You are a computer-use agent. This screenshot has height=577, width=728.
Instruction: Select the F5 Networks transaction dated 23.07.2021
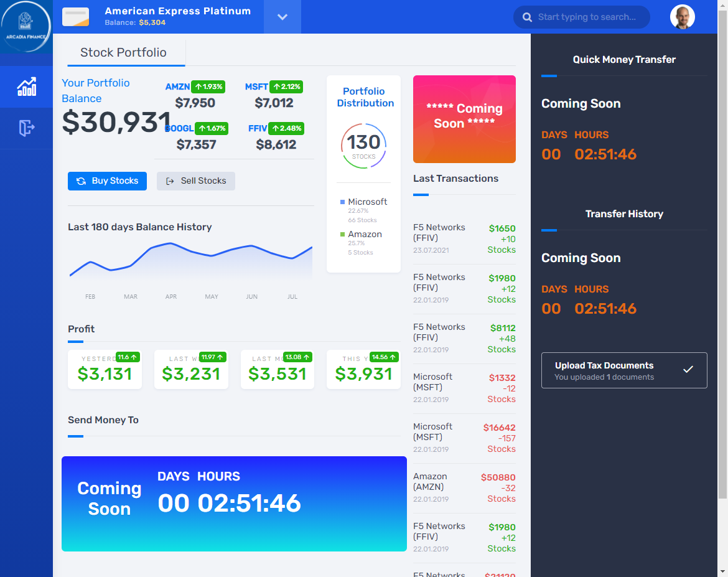pos(464,239)
